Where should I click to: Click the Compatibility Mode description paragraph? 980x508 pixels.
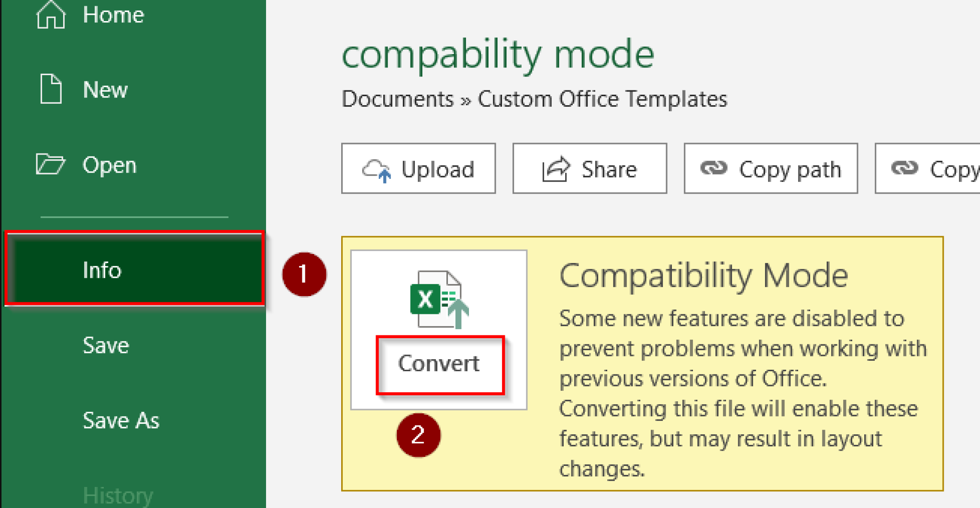pos(742,393)
